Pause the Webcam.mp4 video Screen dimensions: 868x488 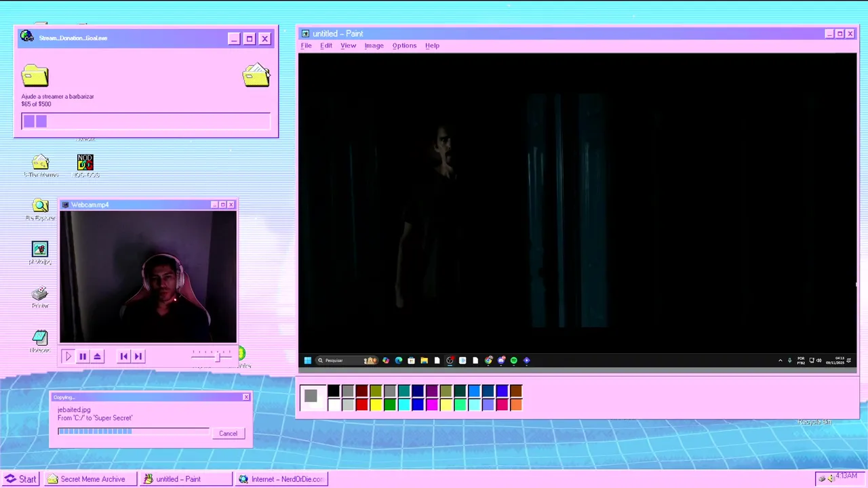tap(83, 356)
